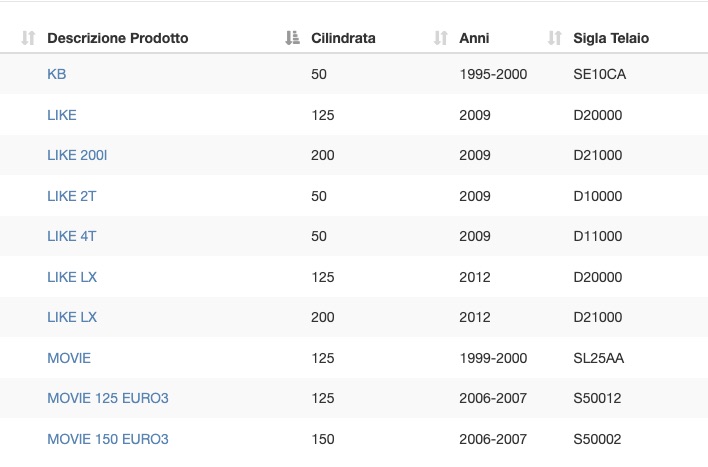Open the LIKE 4T product link

point(71,236)
